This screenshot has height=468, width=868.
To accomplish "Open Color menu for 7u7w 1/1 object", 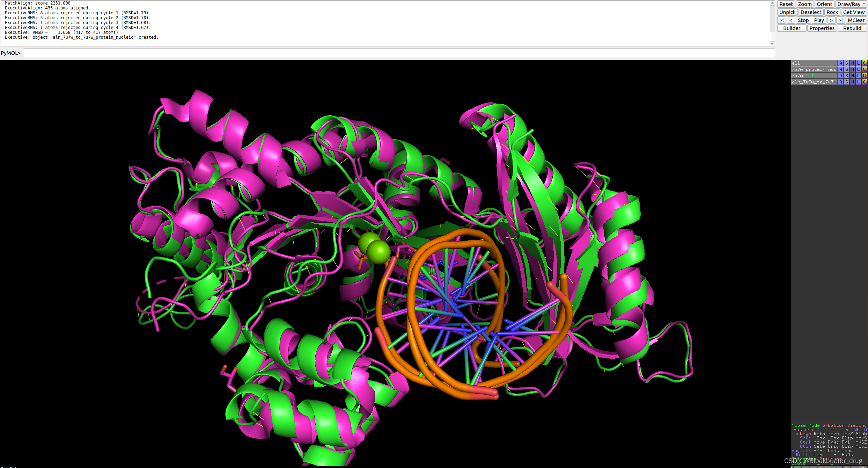I will click(x=865, y=76).
